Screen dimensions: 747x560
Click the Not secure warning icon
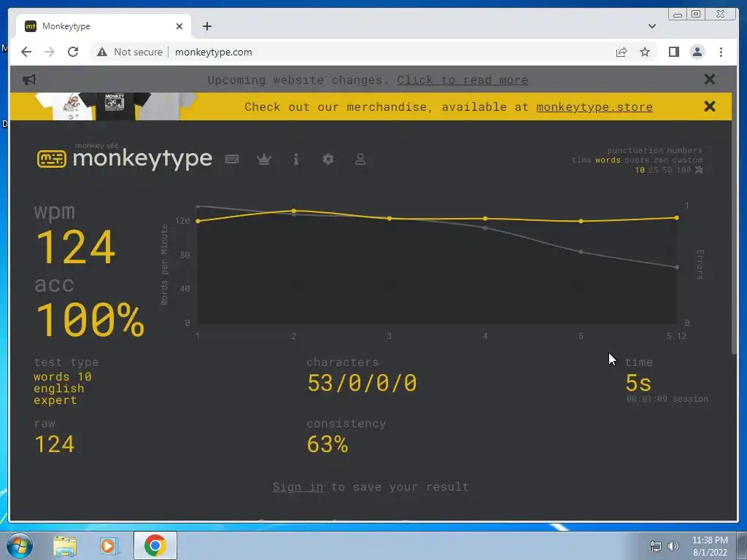coord(102,52)
